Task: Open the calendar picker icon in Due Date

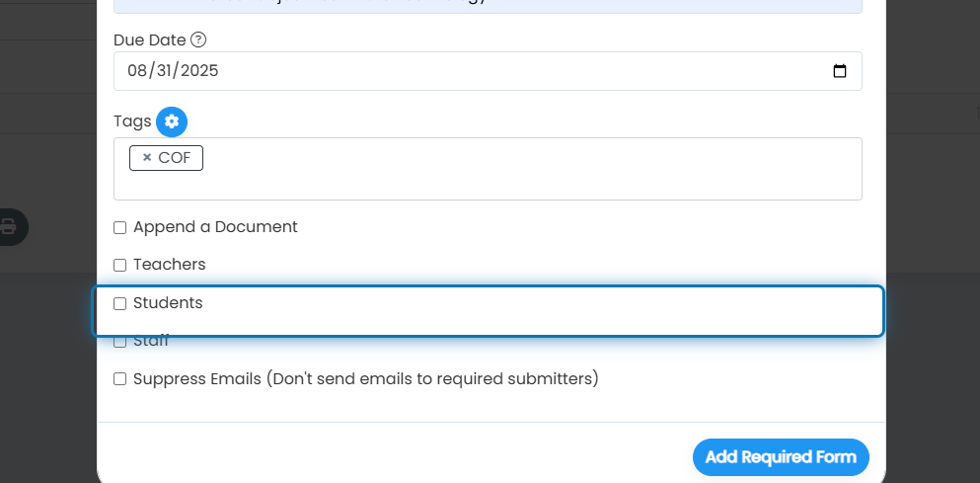Action: coord(840,71)
